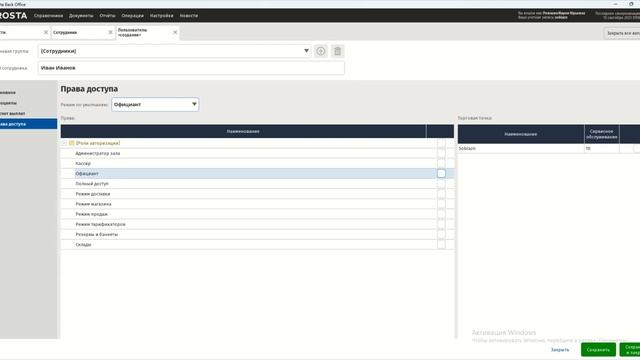Open the Справочники menu

click(49, 16)
